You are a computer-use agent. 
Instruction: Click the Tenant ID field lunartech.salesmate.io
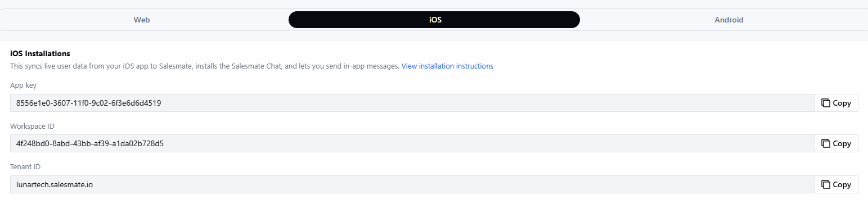coord(412,184)
